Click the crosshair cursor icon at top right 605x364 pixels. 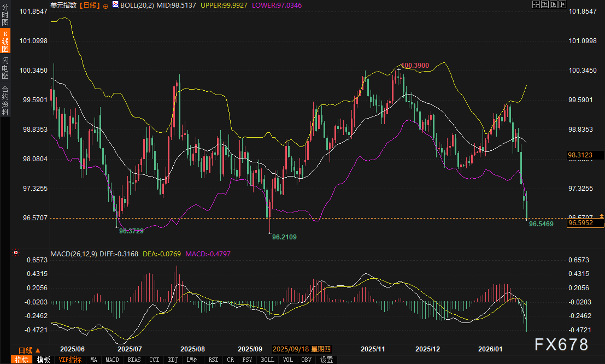tap(536, 4)
